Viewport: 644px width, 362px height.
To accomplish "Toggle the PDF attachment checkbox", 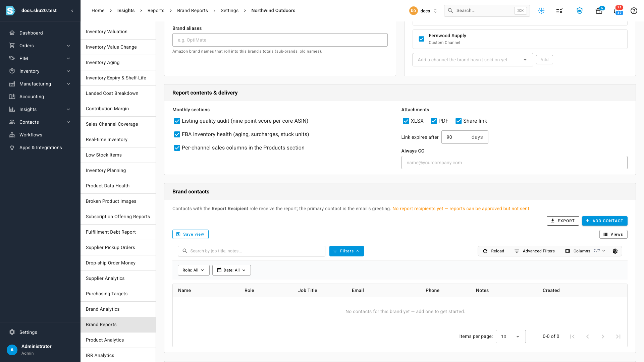I will 434,121.
